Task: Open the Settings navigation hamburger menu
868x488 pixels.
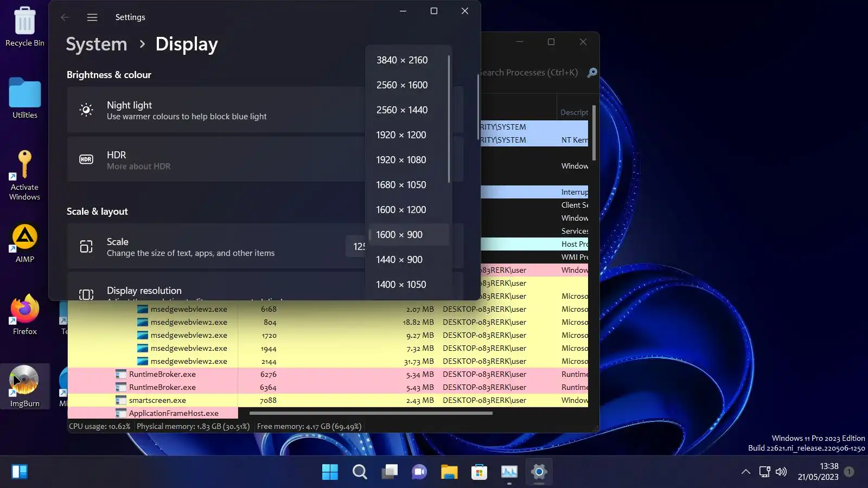Action: tap(92, 17)
